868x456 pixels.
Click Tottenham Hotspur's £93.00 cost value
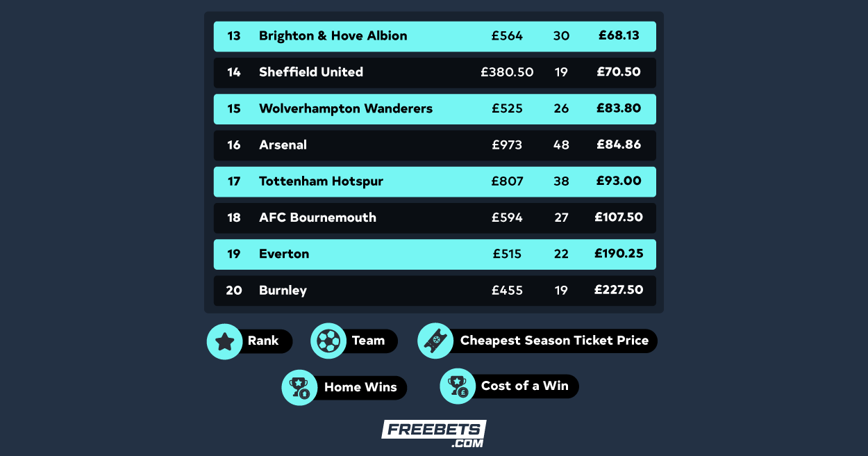click(619, 181)
